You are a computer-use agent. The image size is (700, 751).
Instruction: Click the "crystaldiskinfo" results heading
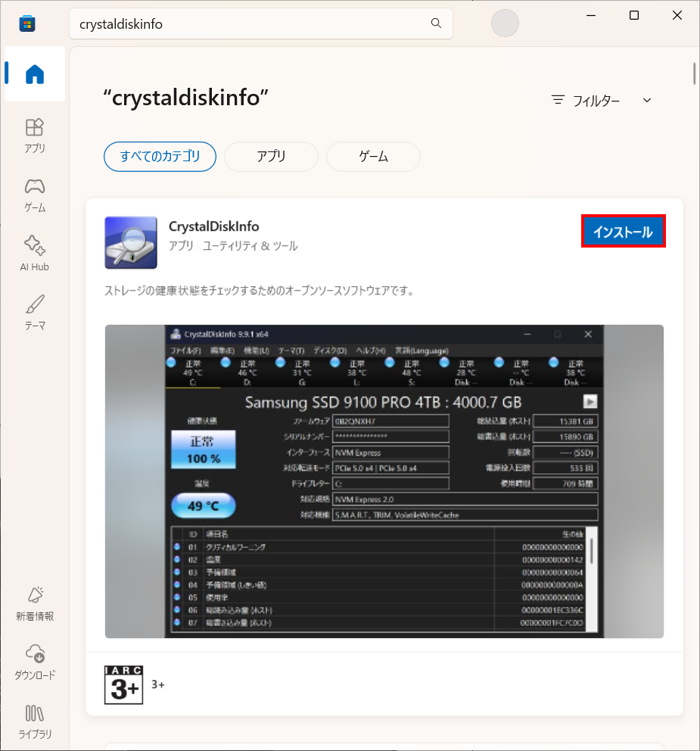coord(185,98)
